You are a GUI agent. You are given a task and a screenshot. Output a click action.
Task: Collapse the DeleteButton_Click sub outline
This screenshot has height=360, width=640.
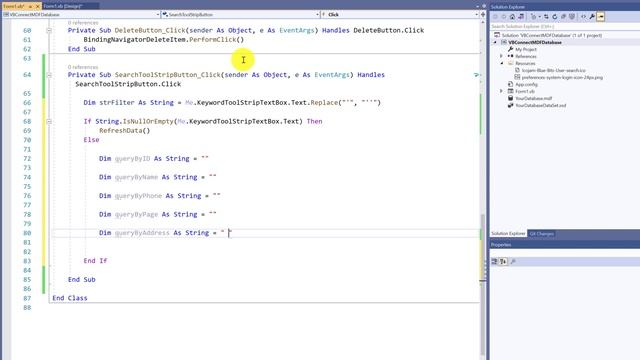click(x=49, y=30)
